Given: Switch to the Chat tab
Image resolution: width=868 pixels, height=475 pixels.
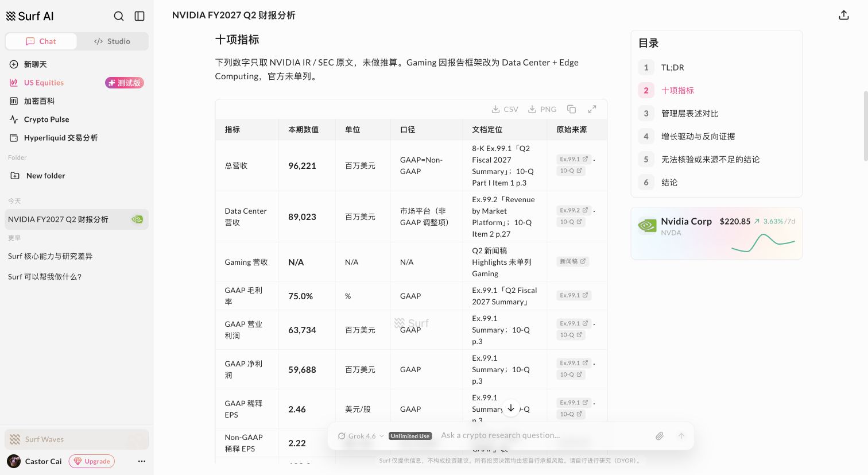Looking at the screenshot, I should coord(41,41).
